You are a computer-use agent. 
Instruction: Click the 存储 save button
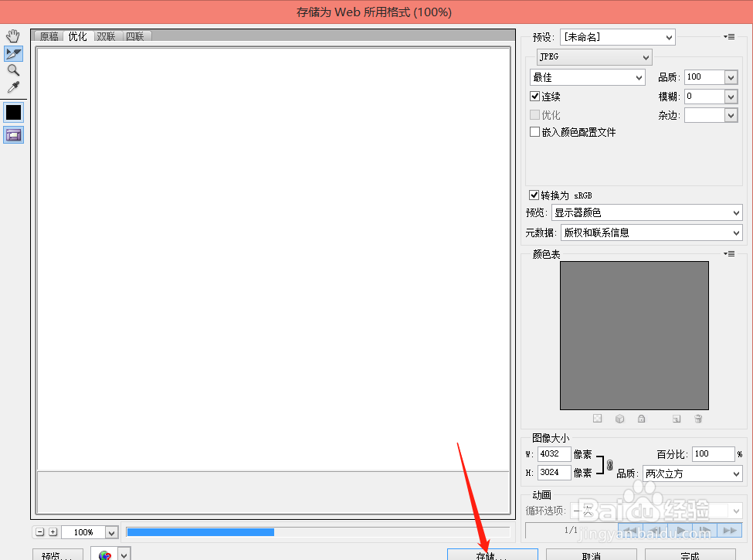tap(492, 555)
